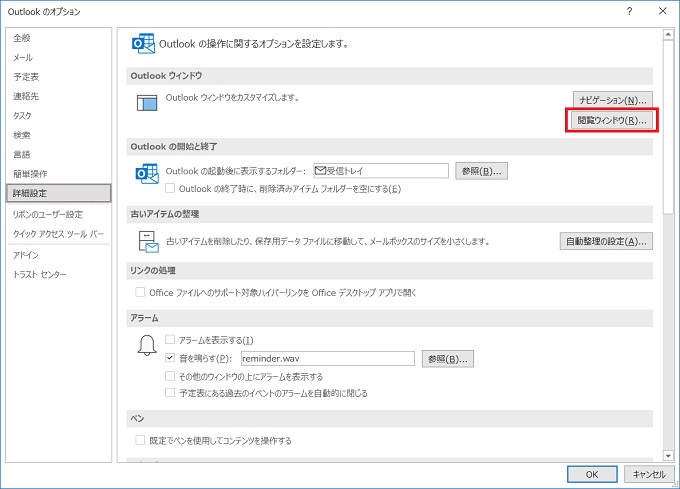Click the Outlook window layout icon
Image resolution: width=680 pixels, height=489 pixels.
tap(147, 103)
